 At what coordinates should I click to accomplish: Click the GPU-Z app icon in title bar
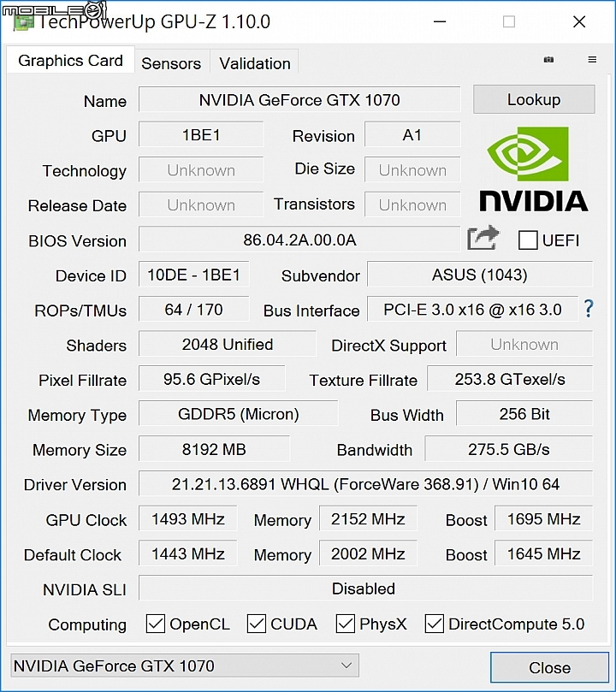(x=24, y=22)
